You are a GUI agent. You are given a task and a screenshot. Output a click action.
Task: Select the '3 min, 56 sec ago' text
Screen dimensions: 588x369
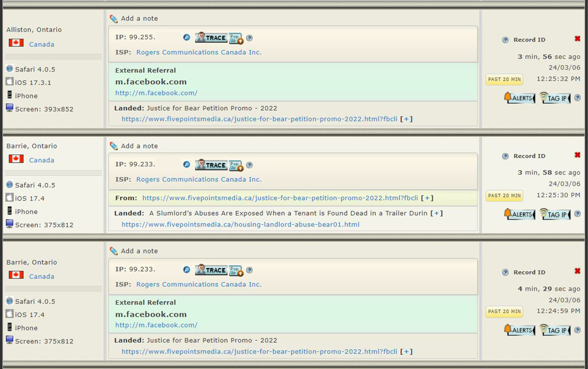549,57
